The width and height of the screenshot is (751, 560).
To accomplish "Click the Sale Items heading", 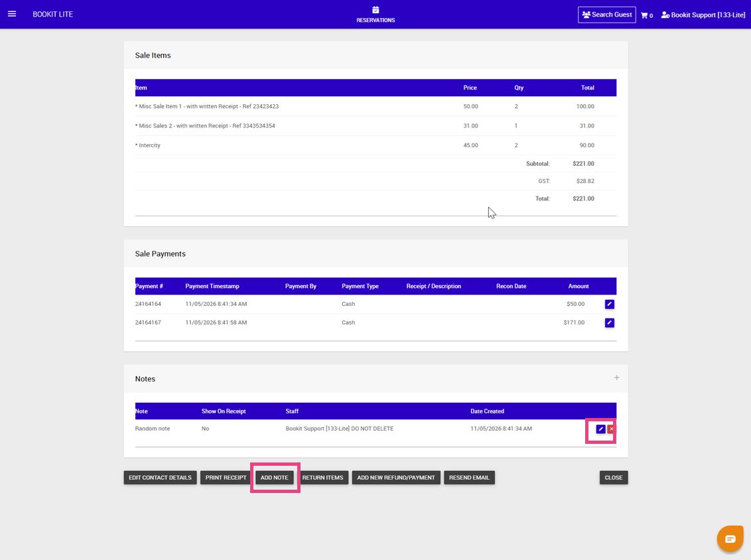I will click(153, 56).
